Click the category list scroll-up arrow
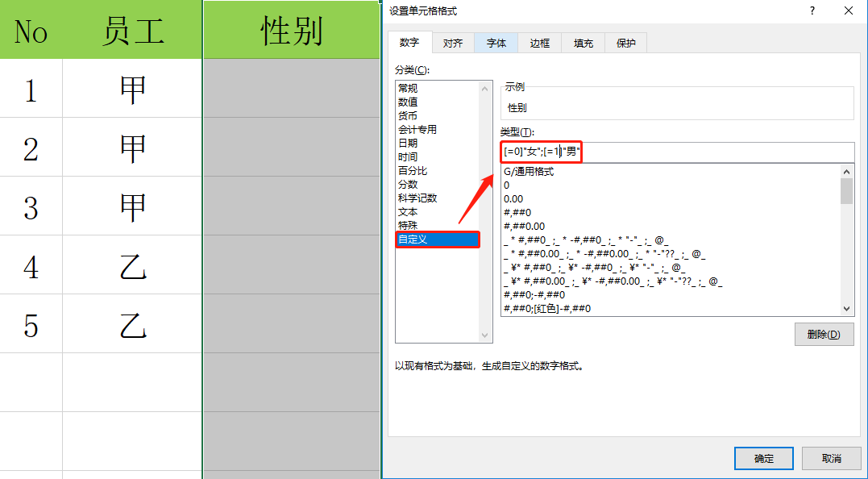 (485, 88)
